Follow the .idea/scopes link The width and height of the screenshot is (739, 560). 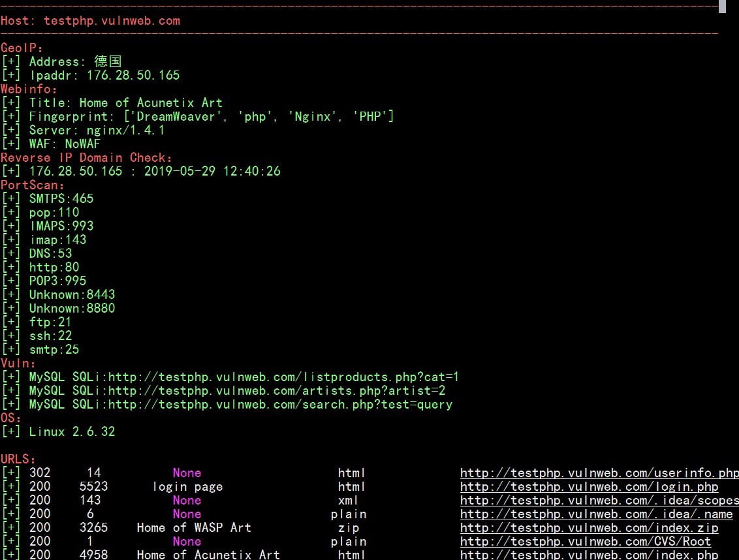(598, 500)
